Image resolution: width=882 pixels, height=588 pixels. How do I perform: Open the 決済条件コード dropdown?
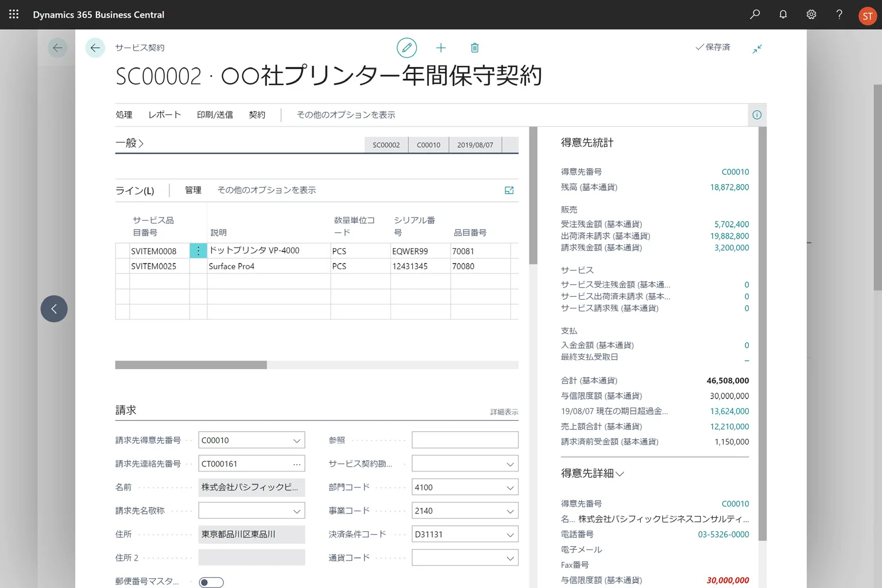tap(510, 535)
